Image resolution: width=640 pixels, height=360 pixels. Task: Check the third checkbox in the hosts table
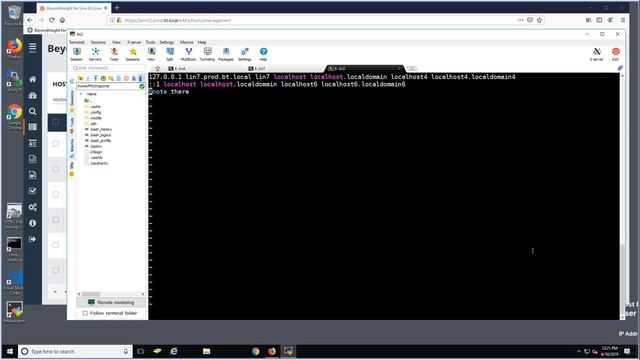point(56,169)
